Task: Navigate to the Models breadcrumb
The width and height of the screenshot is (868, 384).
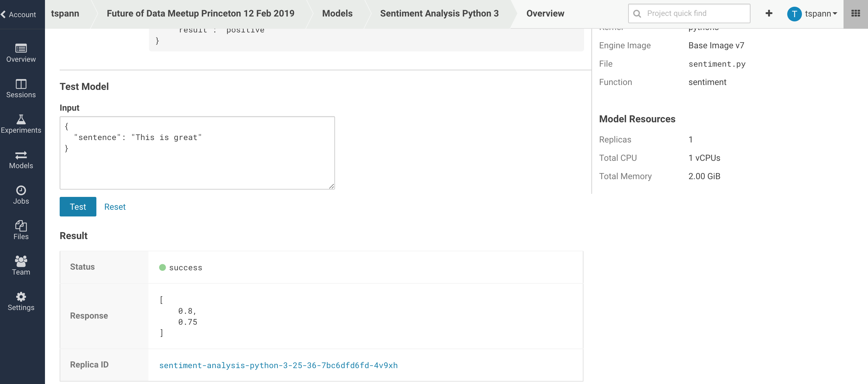Action: [x=337, y=13]
